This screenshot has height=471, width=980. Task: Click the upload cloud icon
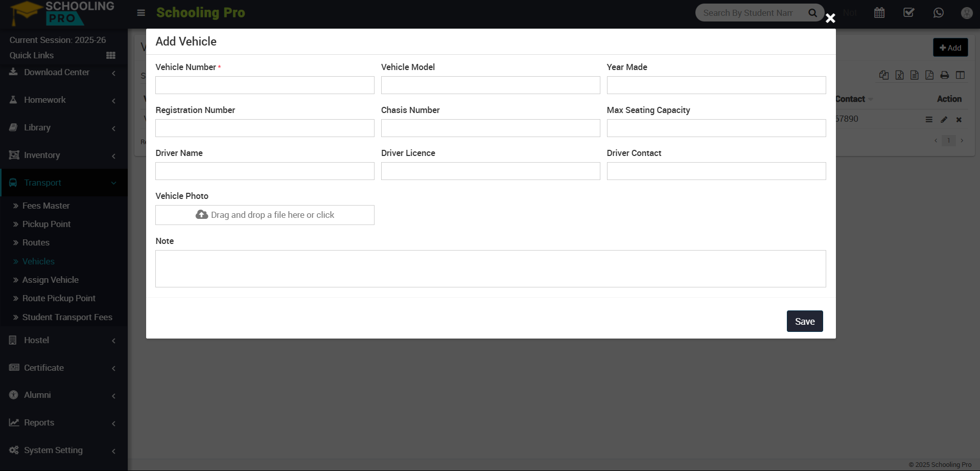click(202, 215)
